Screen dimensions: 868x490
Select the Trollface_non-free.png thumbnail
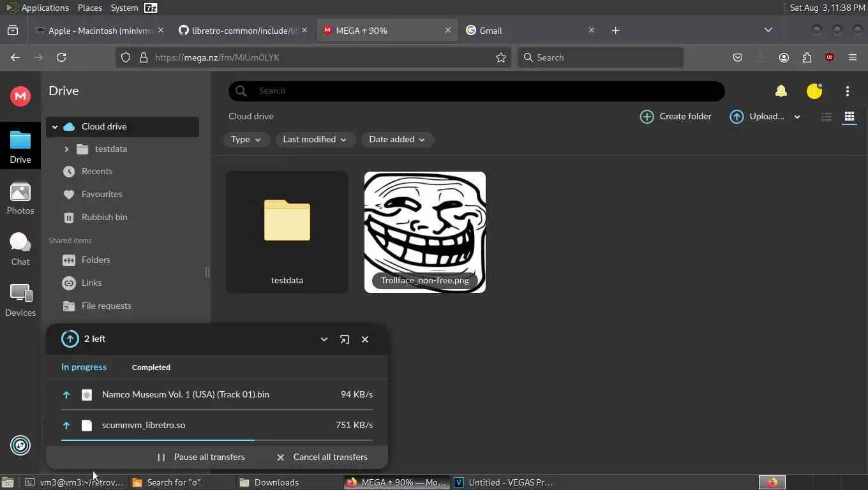pyautogui.click(x=425, y=232)
